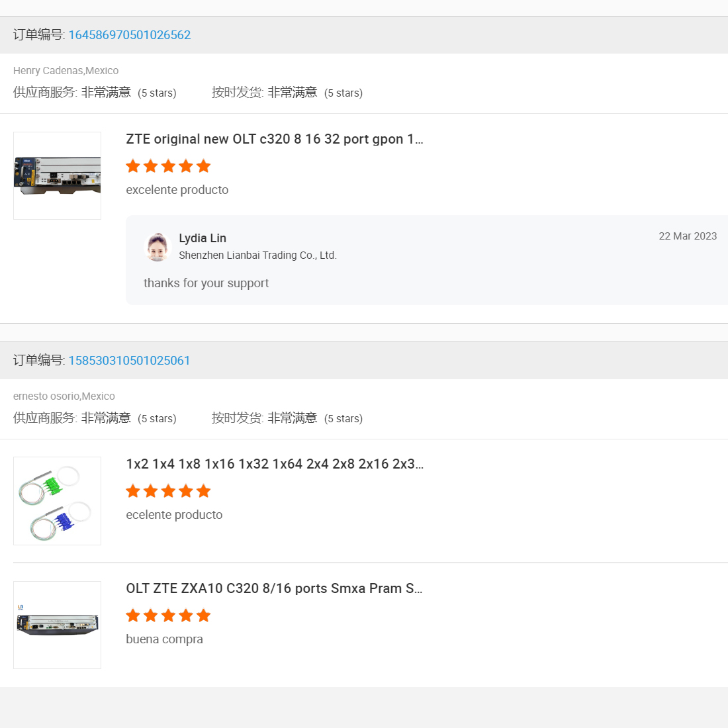Click first star above 'excelente producto' review
The height and width of the screenshot is (728, 728).
pyautogui.click(x=133, y=166)
